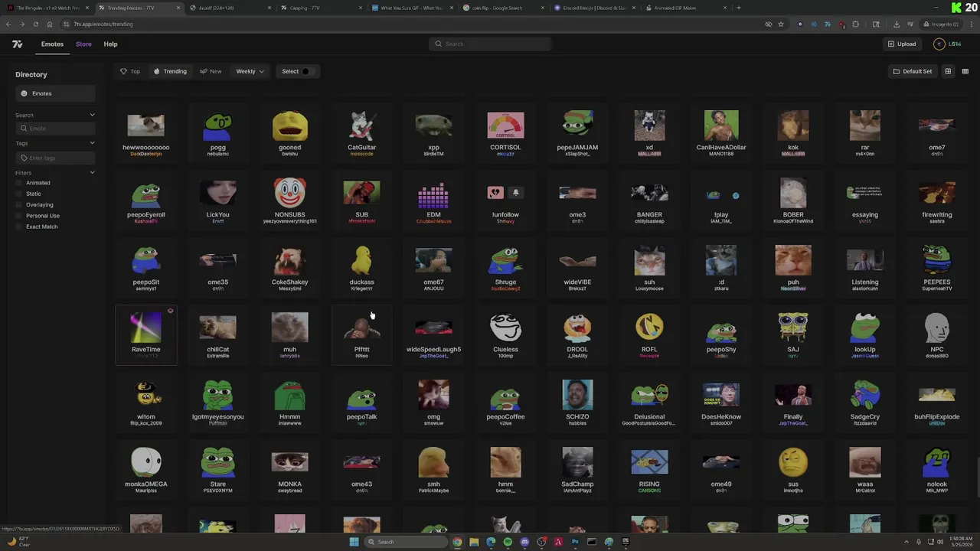Image resolution: width=980 pixels, height=551 pixels.
Task: Tick the Personal Use checkbox
Action: 21,216
